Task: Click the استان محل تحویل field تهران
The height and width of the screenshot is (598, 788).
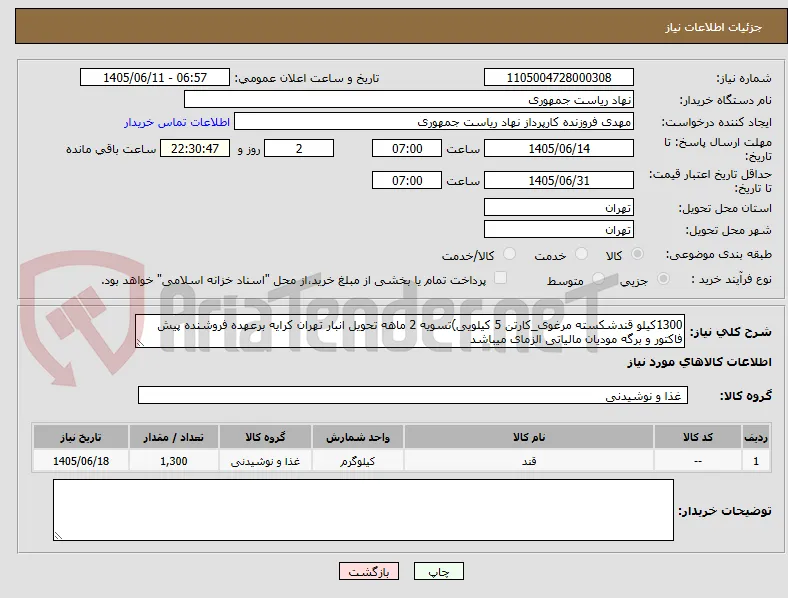Action: 559,207
